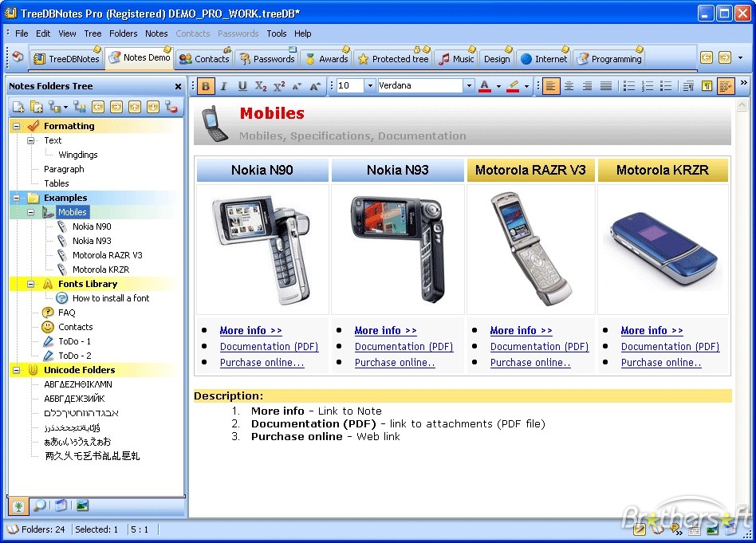Move folder down in tree toolbar
756x543 pixels.
(153, 107)
